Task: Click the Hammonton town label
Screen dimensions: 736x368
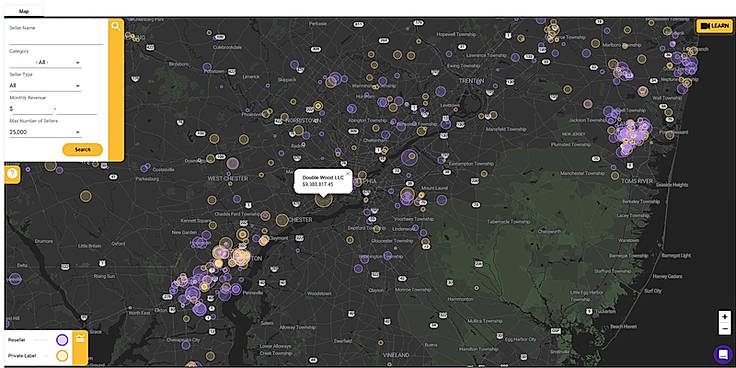Action: click(x=460, y=299)
